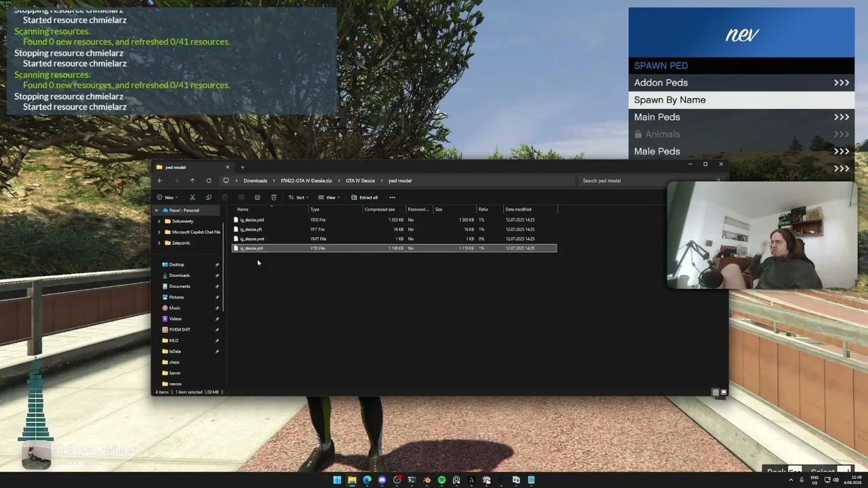Viewport: 868px width, 488px height.
Task: Open Downloads from quick access
Action: coord(179,276)
